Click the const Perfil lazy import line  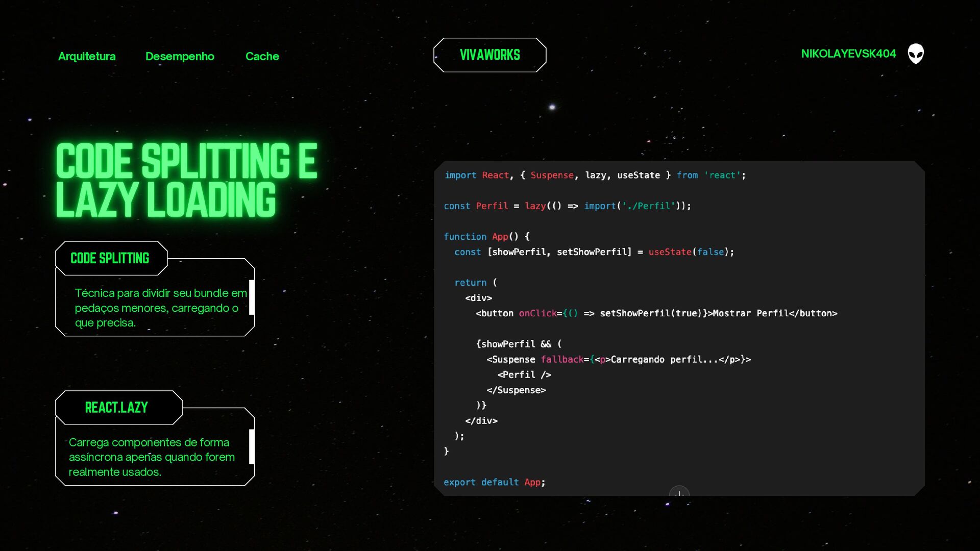[x=567, y=206]
